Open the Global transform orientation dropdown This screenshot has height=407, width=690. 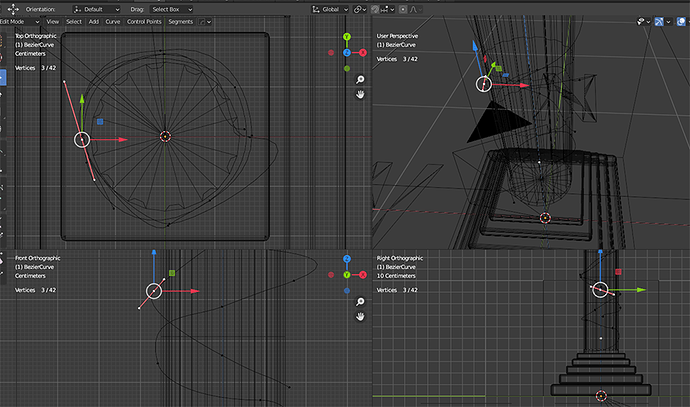(x=330, y=9)
